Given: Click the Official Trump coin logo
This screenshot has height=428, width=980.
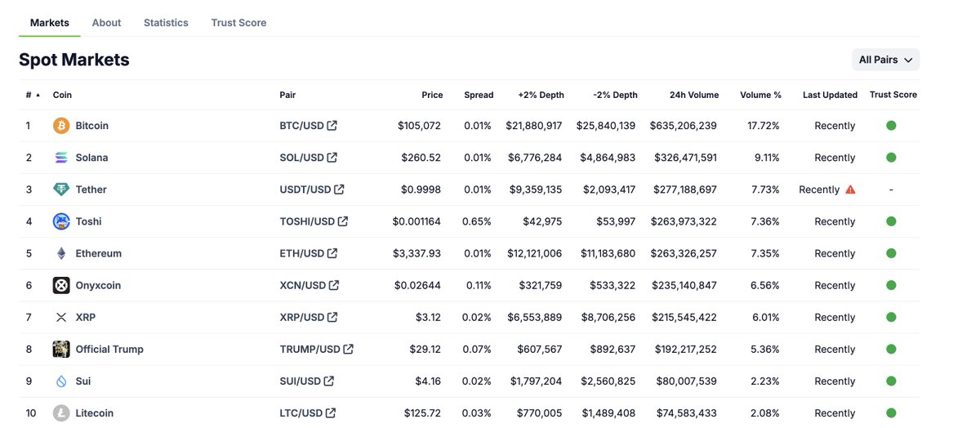Looking at the screenshot, I should pos(61,349).
